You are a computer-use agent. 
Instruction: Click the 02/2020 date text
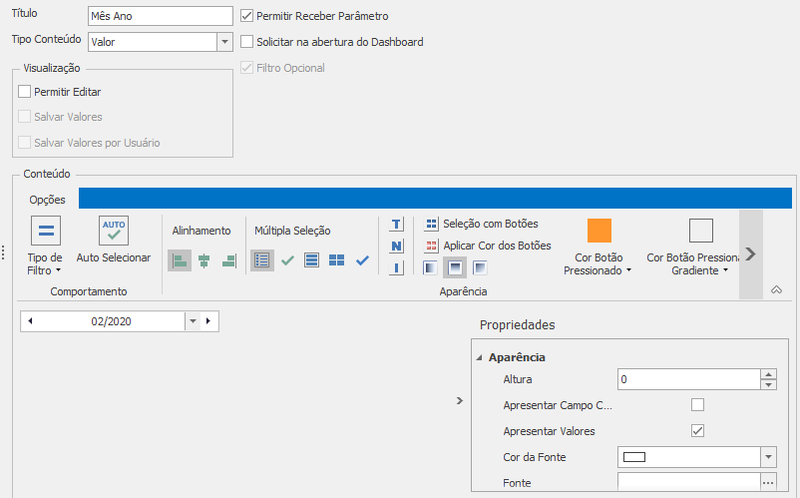tap(111, 321)
